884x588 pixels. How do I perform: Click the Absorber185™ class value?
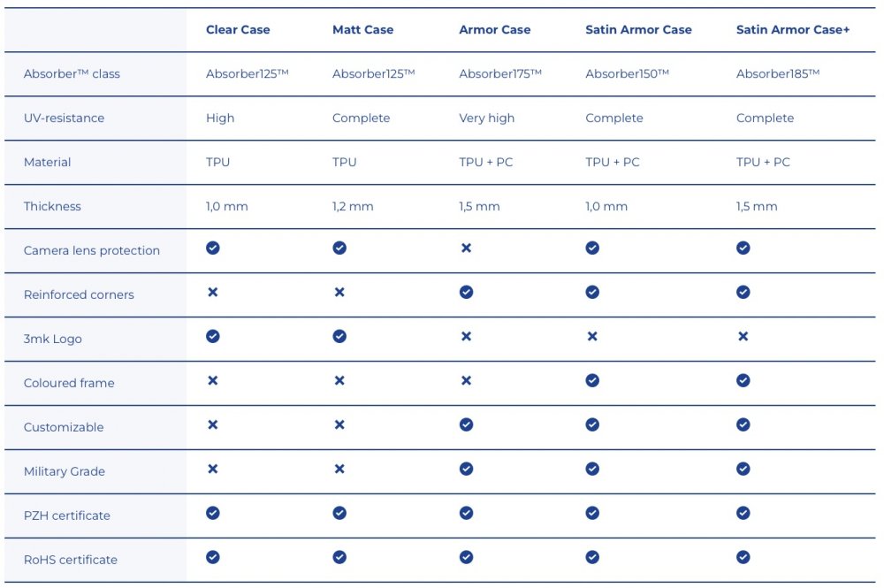point(777,73)
